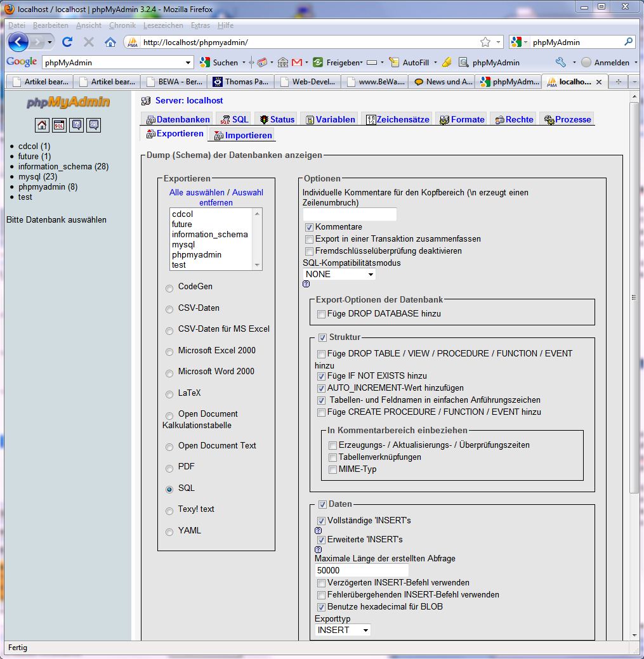Open SQL-Kompatibilitätsmodus NONE dropdown
Image resolution: width=644 pixels, height=659 pixels.
point(339,275)
